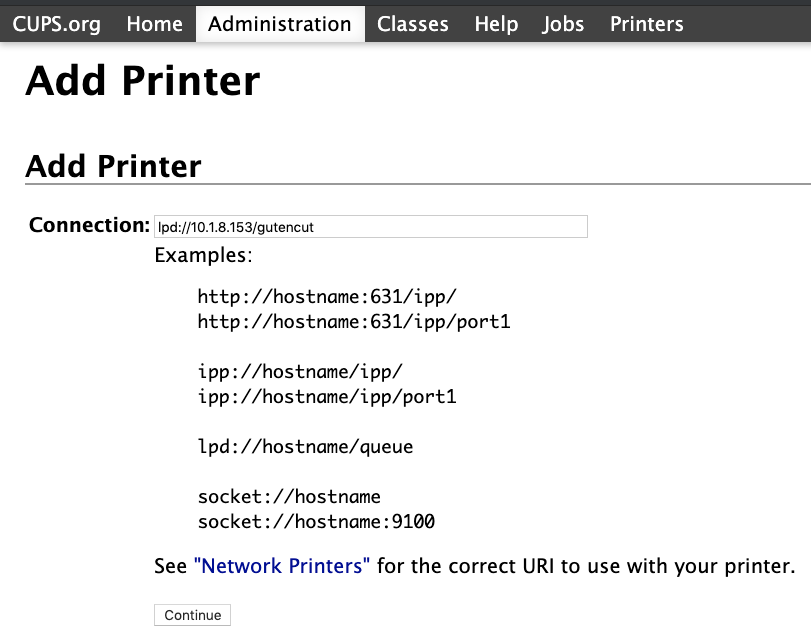Follow the "Network Printers" link
The image size is (811, 636).
click(282, 566)
